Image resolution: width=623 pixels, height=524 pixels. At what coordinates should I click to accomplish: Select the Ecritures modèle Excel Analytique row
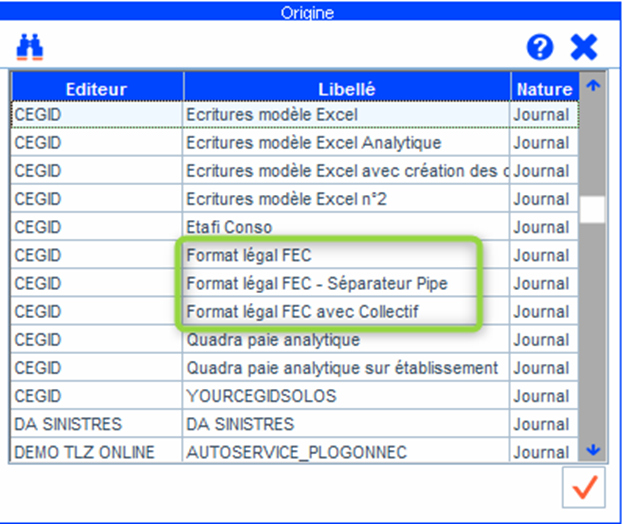[313, 143]
